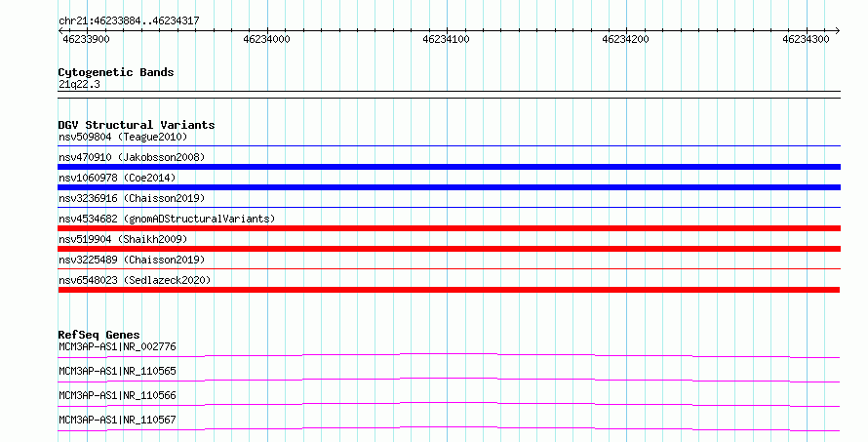Open variant nsv470910 (Jakobsson2008) label
The height and width of the screenshot is (442, 868).
(x=132, y=157)
